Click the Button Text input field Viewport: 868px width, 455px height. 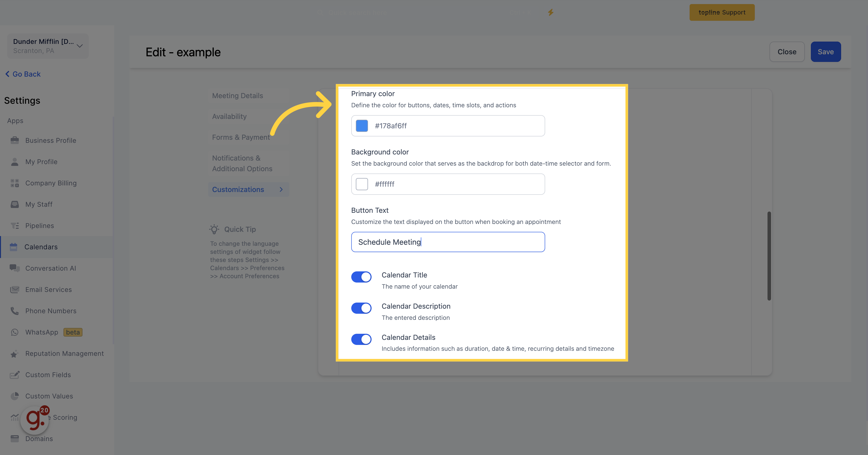point(448,241)
